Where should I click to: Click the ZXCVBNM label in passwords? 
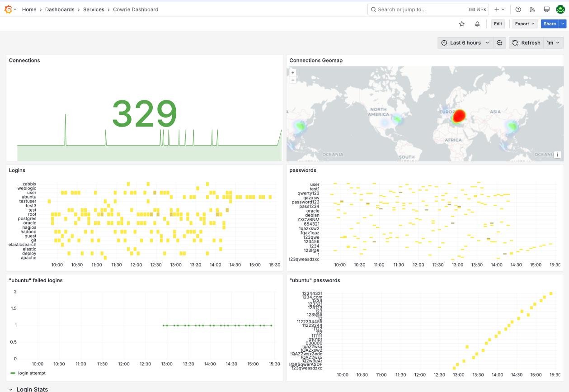click(x=308, y=219)
